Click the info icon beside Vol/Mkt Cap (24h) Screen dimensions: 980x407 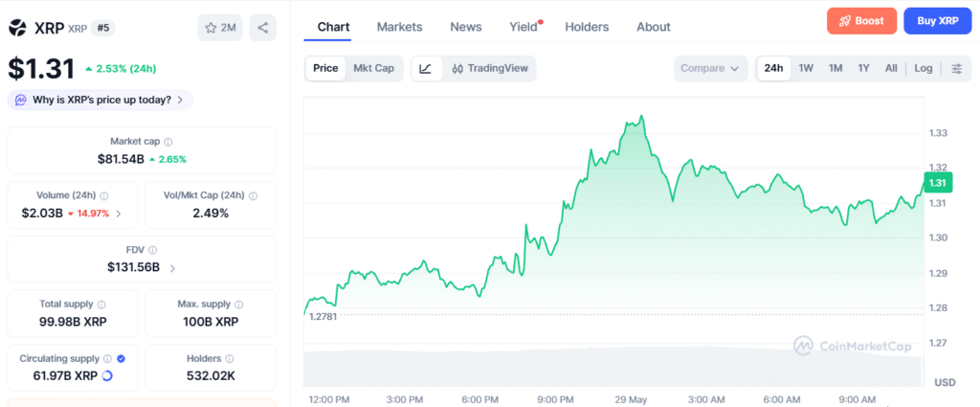click(253, 195)
